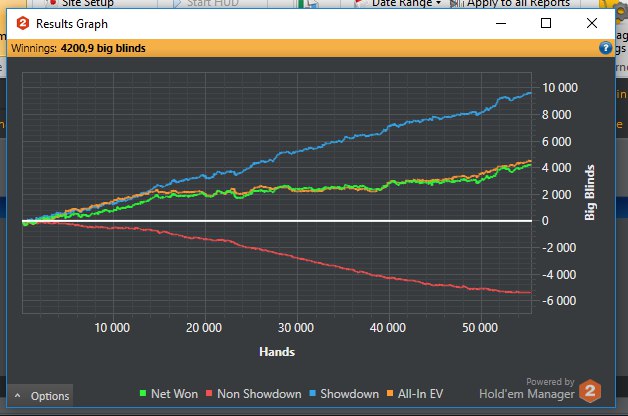Click the Results Graph window title

coord(72,24)
